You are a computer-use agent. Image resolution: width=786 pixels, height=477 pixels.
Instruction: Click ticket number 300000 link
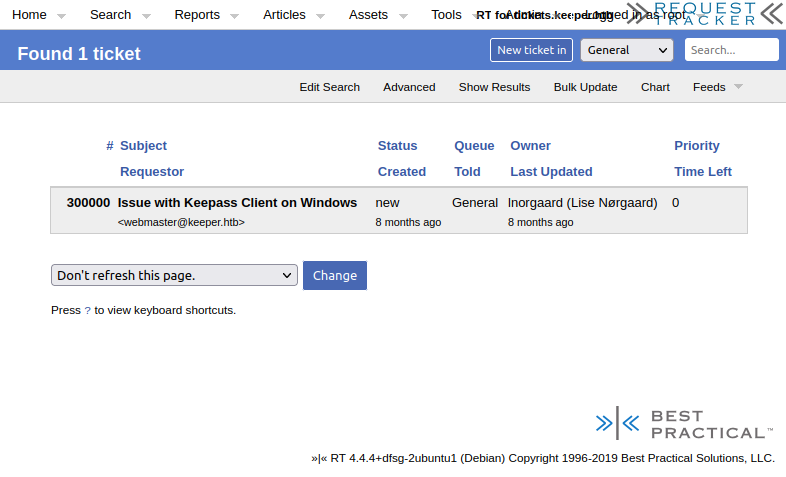88,203
